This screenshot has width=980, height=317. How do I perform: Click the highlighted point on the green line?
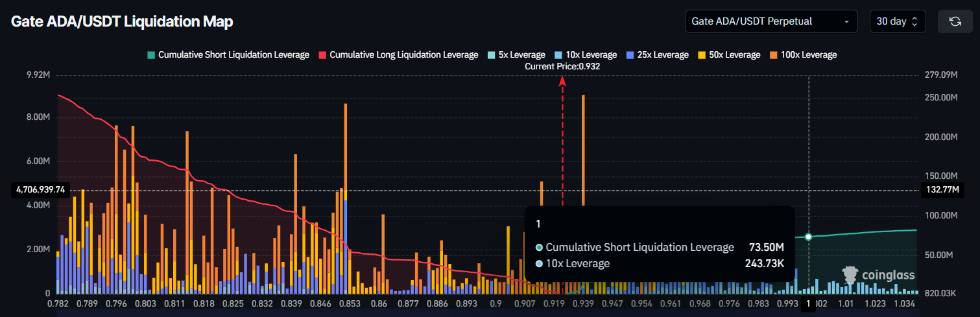coord(808,237)
